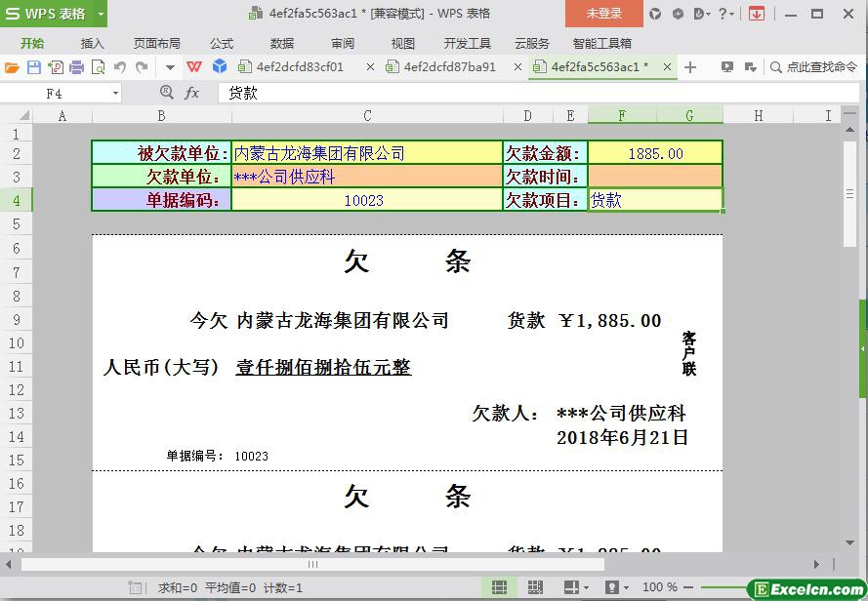Open the 页面布局 ribbon tab
868x601 pixels.
point(156,43)
